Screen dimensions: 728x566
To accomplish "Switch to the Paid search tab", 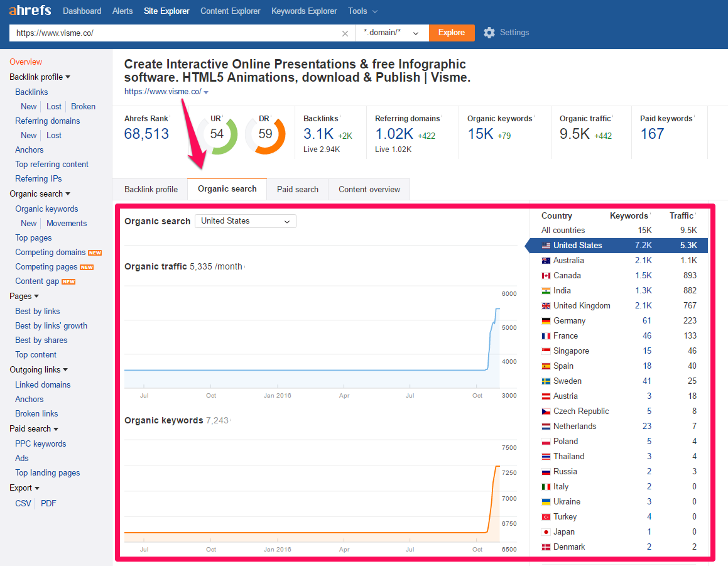I will (298, 190).
